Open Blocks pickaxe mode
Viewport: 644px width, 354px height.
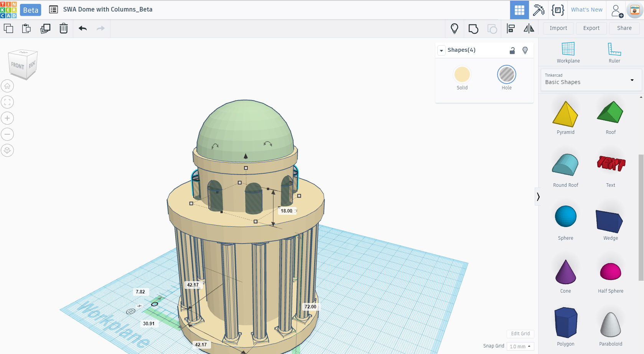[x=539, y=10]
